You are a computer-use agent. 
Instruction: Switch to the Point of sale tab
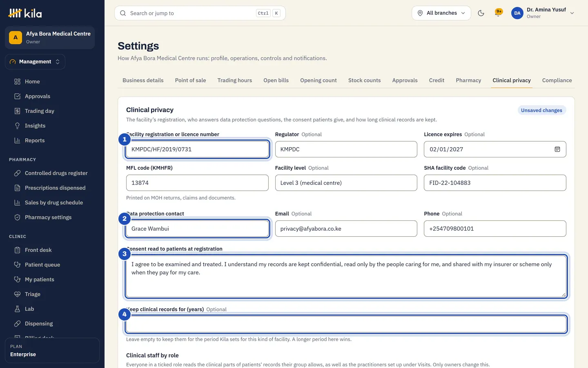[190, 80]
